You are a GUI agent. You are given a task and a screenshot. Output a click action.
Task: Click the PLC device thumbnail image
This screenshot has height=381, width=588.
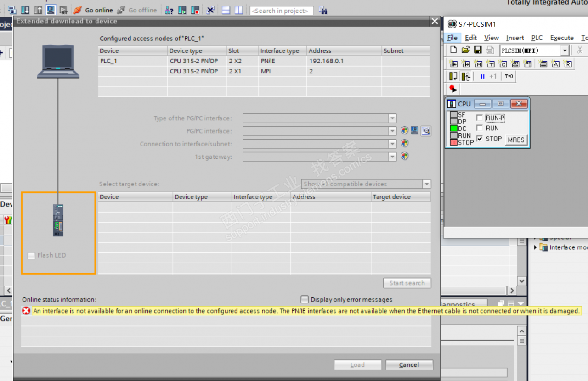point(58,220)
